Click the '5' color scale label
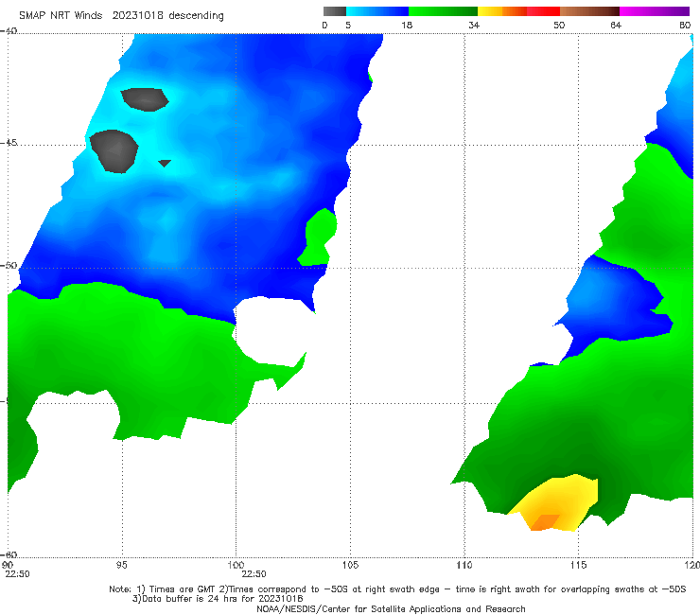700x615 pixels. [348, 25]
